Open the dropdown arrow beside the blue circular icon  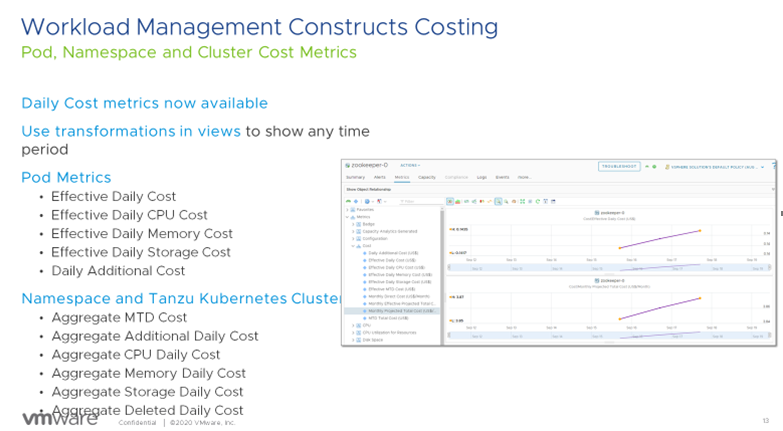click(x=373, y=201)
